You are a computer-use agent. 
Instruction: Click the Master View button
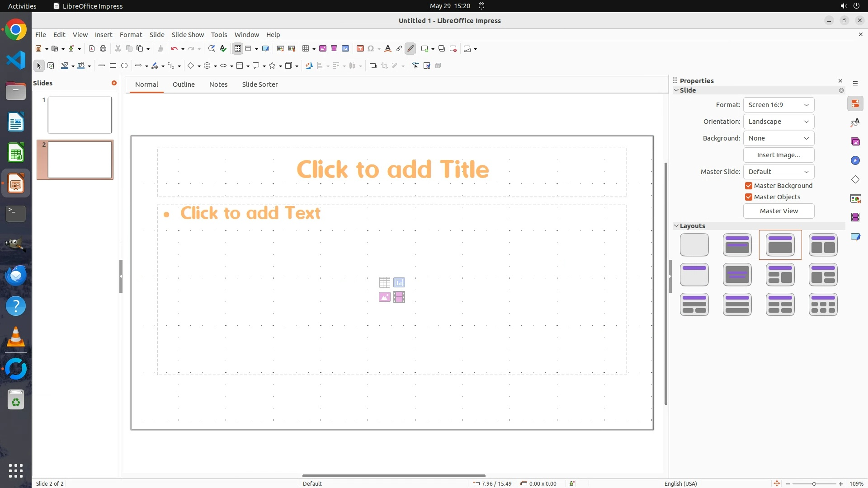[x=778, y=211]
